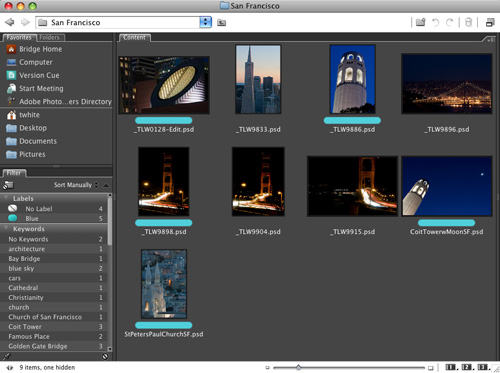500x373 pixels.
Task: Rotate 90° clockwise icon
Action: 450,22
